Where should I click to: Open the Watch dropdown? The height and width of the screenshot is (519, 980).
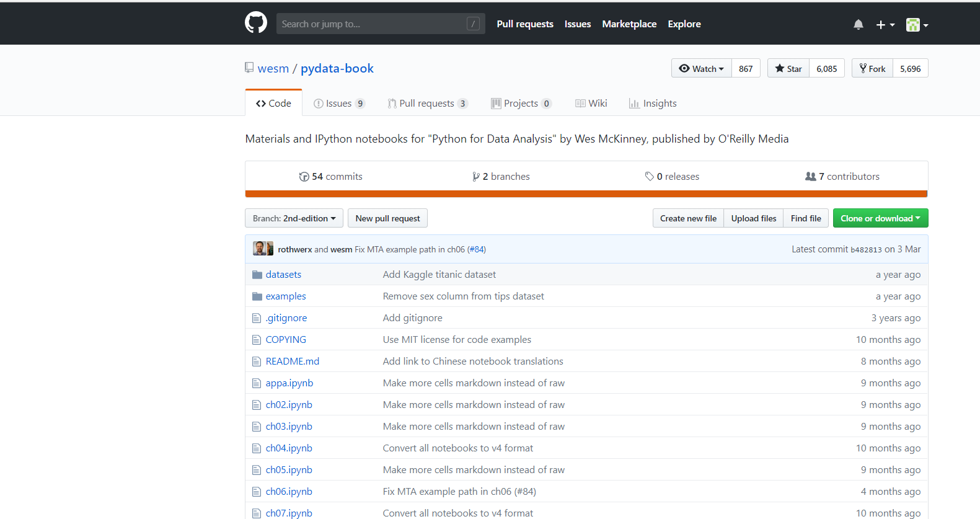[x=702, y=68]
